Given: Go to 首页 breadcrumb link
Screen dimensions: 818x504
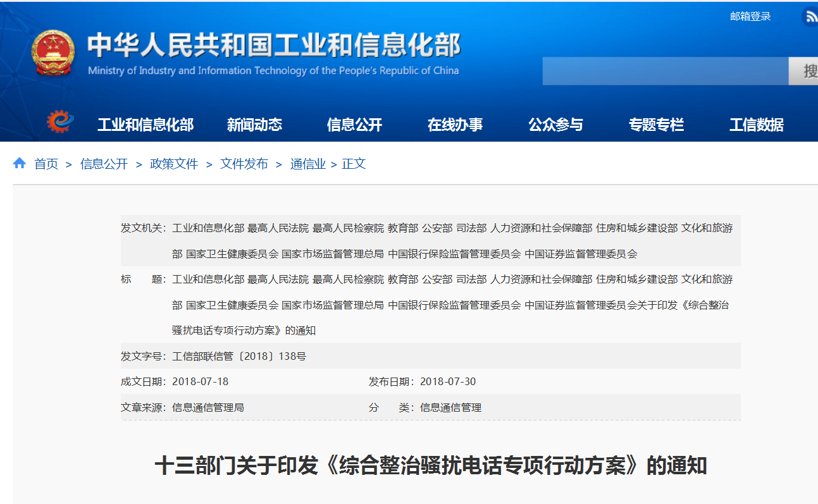Looking at the screenshot, I should pos(46,164).
